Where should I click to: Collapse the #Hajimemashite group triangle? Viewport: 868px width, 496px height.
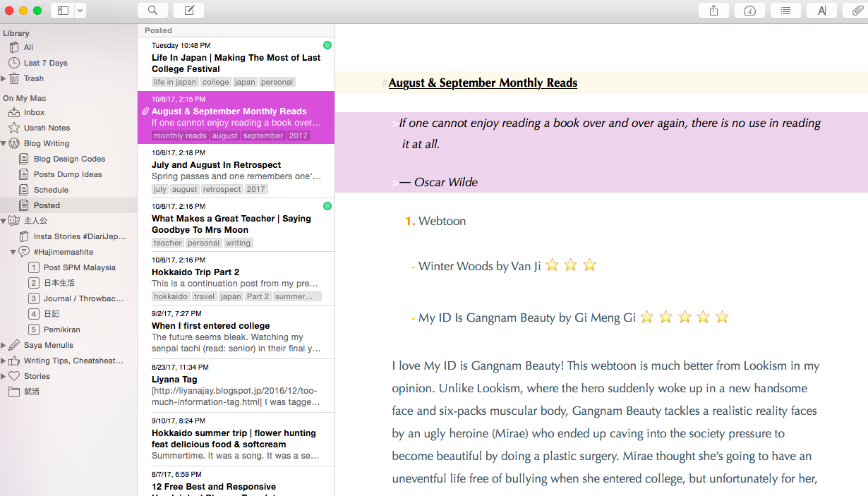click(x=13, y=252)
